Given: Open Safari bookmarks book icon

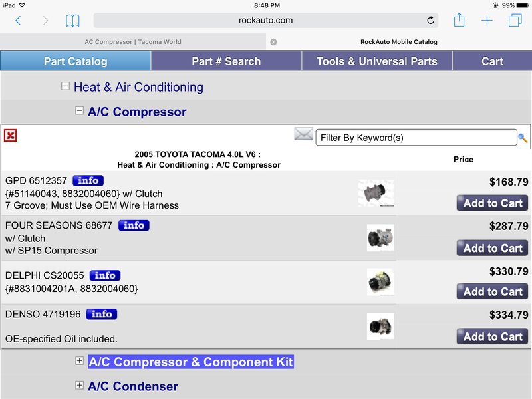Looking at the screenshot, I should (72, 21).
